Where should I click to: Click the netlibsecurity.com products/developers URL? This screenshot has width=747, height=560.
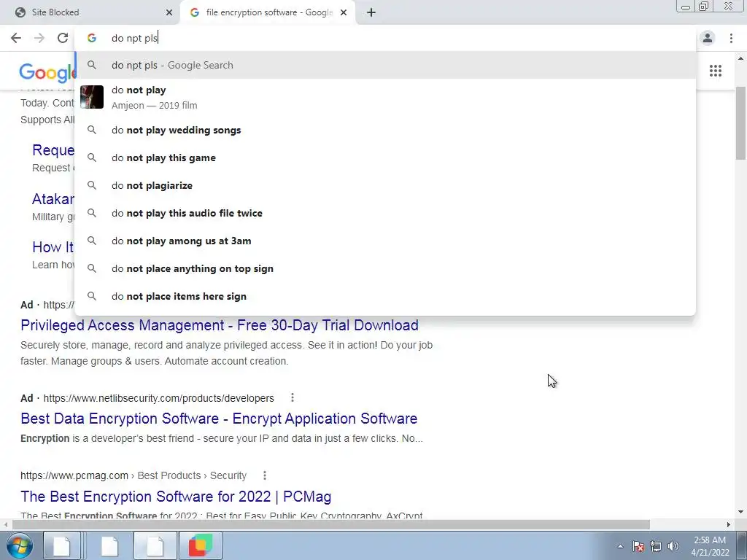[158, 398]
